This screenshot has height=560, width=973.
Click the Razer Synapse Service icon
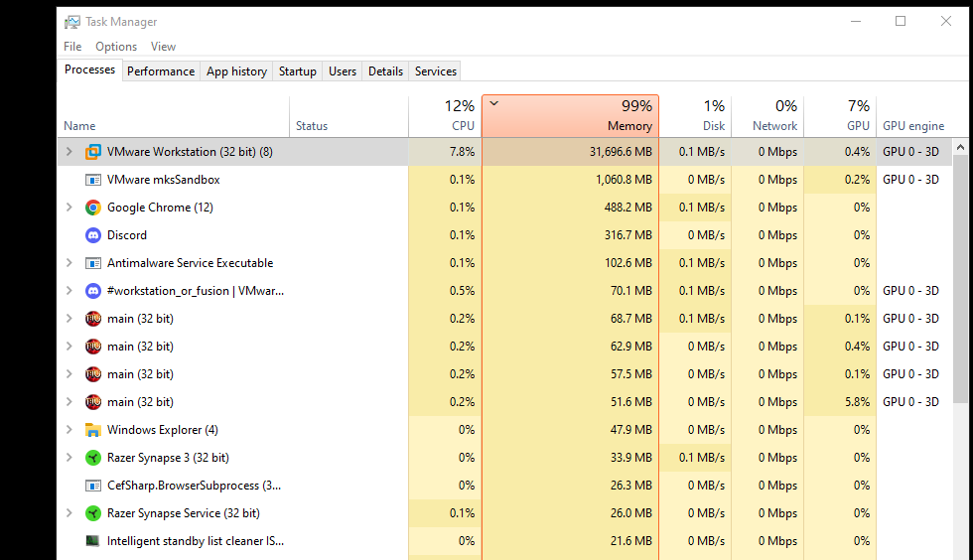click(x=93, y=513)
